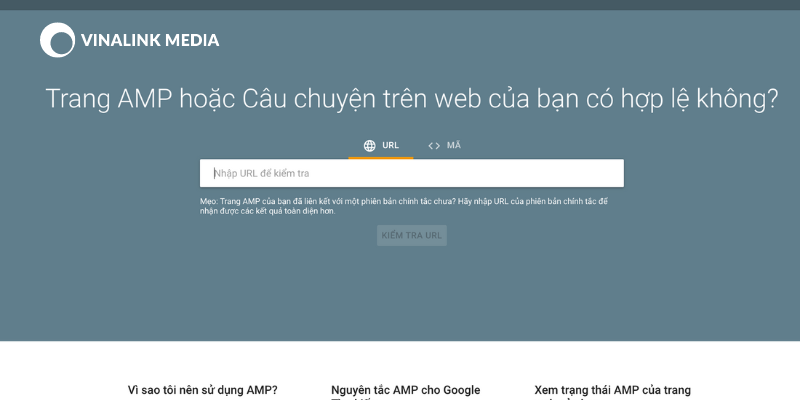Switch to the MÃ code tab
Image resolution: width=800 pixels, height=400 pixels.
[444, 146]
